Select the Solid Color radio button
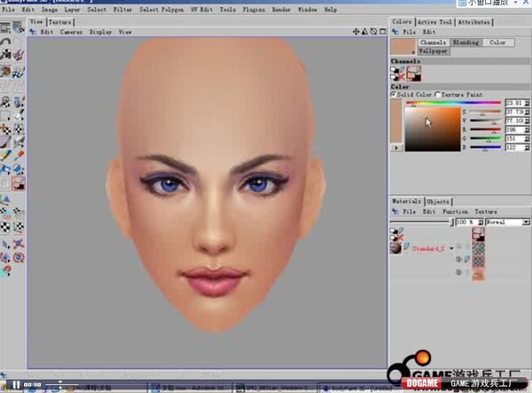 395,94
